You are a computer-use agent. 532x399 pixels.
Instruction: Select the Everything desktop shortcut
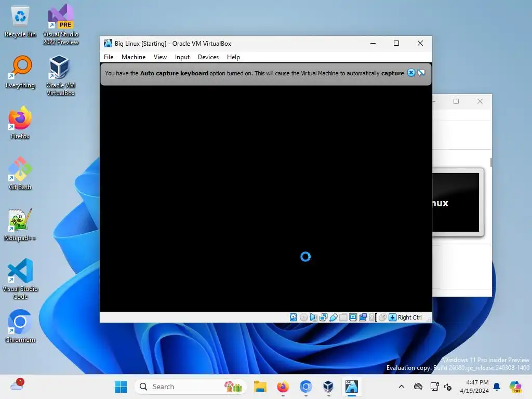[20, 72]
